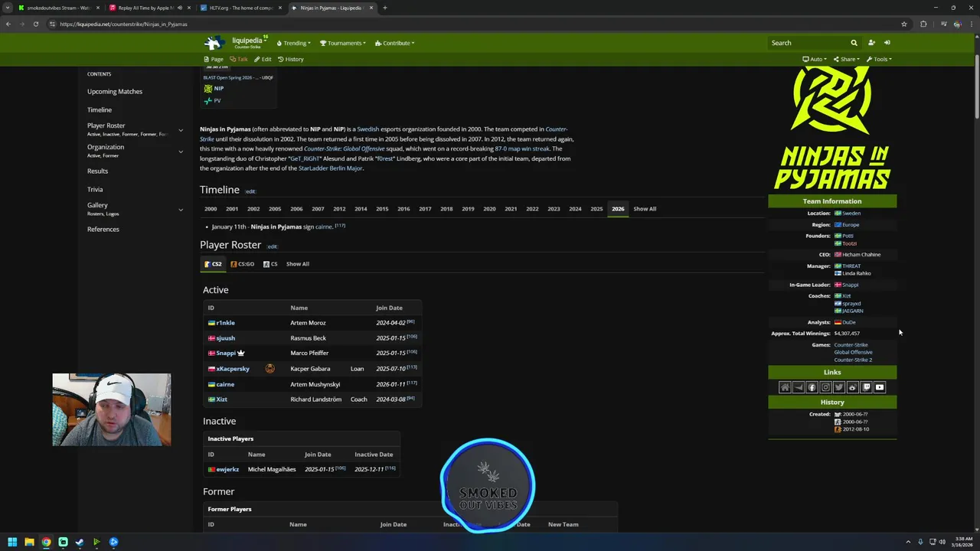Screen dimensions: 980x551
Task: Open player sjuush's page
Action: 225,338
